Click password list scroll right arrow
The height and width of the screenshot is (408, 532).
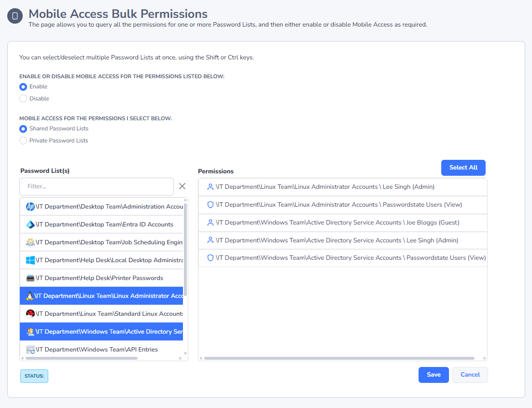tap(181, 358)
